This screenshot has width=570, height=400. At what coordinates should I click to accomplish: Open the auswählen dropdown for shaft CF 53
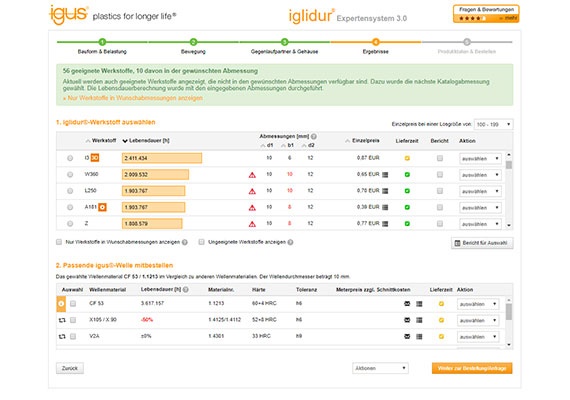478,304
